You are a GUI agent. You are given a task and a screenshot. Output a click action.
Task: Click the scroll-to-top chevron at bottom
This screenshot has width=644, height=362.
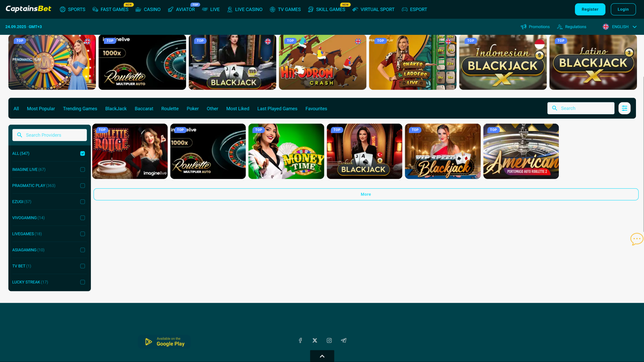coord(322,356)
